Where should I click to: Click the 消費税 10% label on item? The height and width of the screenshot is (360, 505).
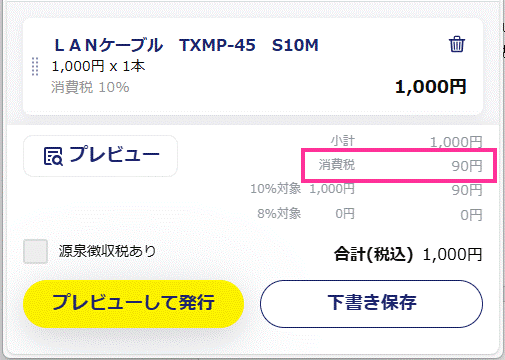[90, 87]
